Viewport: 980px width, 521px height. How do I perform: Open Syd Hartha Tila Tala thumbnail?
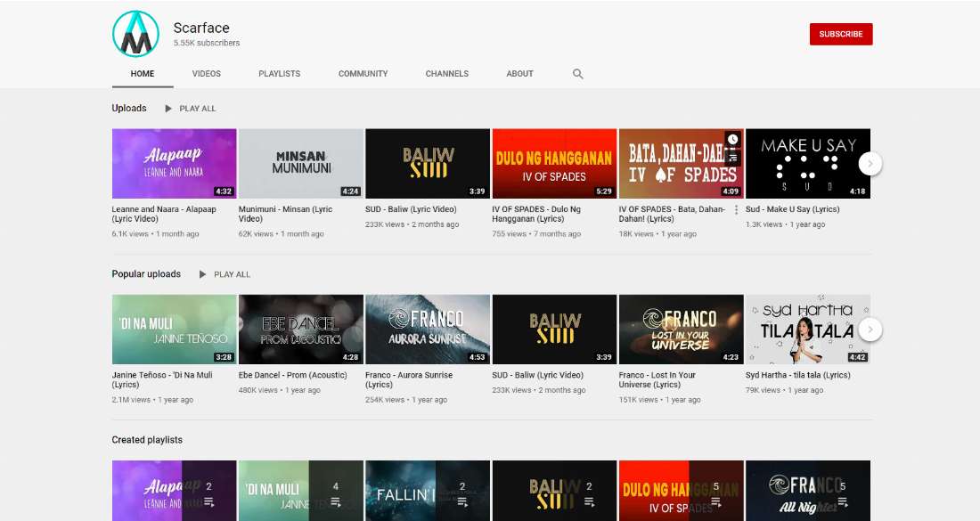(x=808, y=330)
